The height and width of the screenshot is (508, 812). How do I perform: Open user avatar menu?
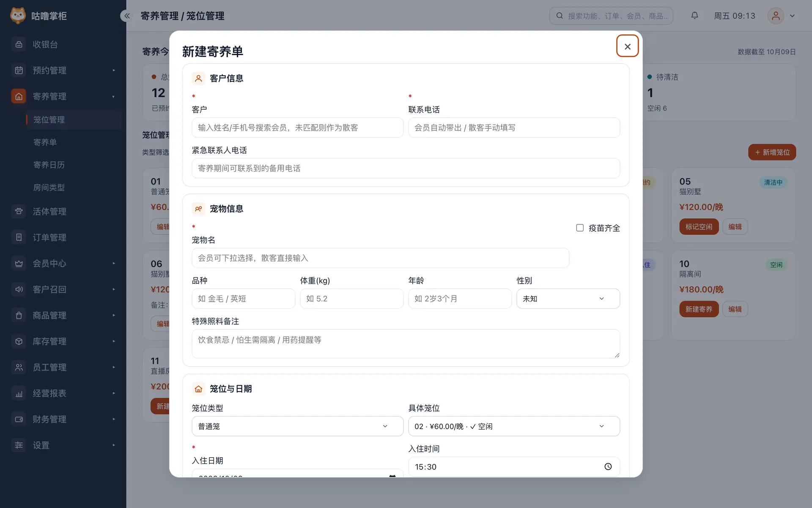pyautogui.click(x=776, y=16)
